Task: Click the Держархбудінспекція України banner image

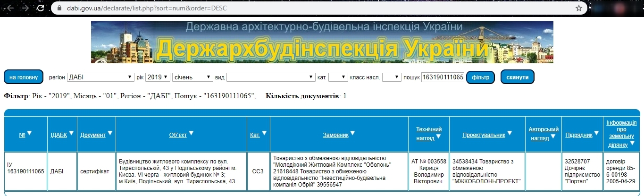Action: tap(322, 42)
